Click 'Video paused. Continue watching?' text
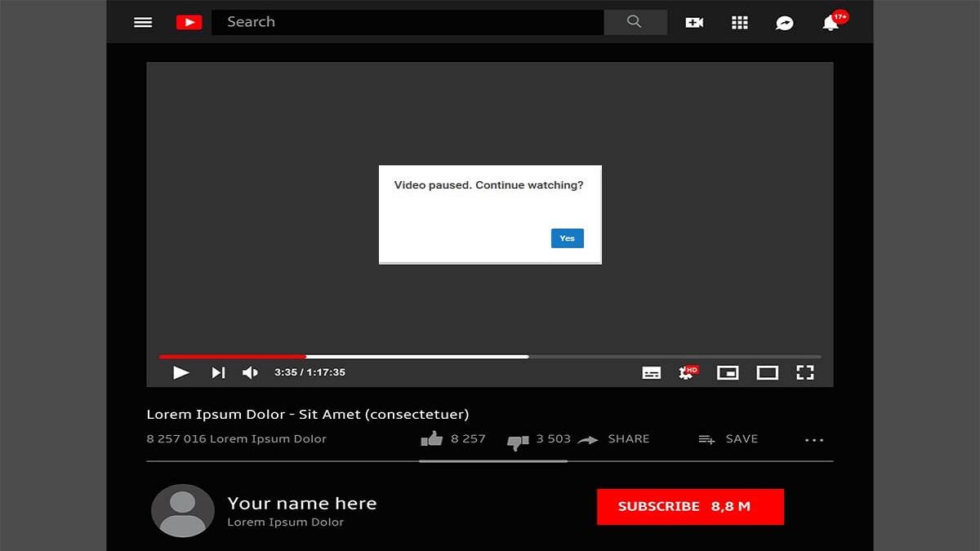 click(x=488, y=185)
